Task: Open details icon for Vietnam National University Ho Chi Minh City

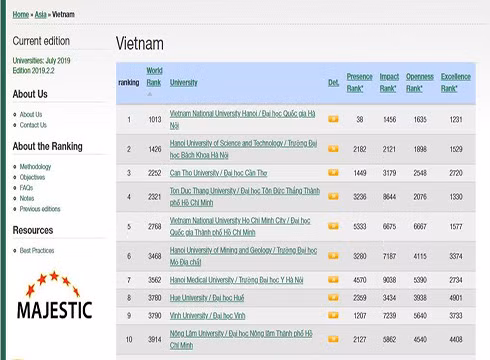Action: tap(333, 226)
